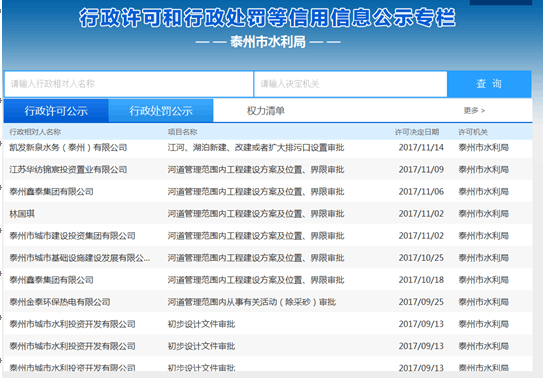
Task: Switch to 行政许可公示 tab
Action: click(56, 111)
